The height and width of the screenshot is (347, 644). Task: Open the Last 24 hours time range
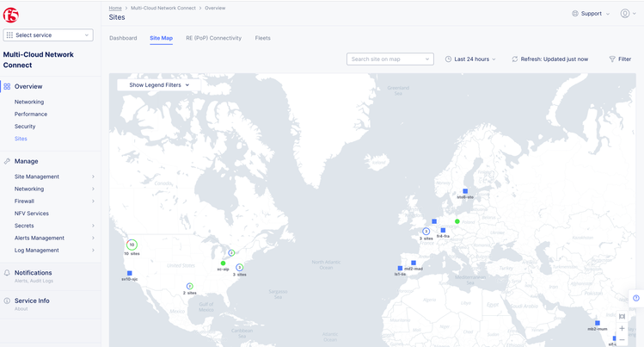click(470, 59)
